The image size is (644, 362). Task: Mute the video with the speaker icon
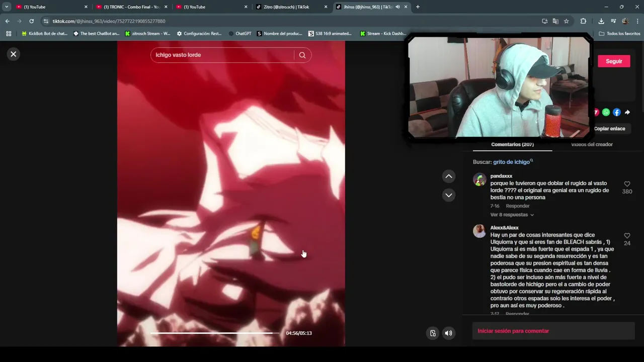(x=448, y=333)
